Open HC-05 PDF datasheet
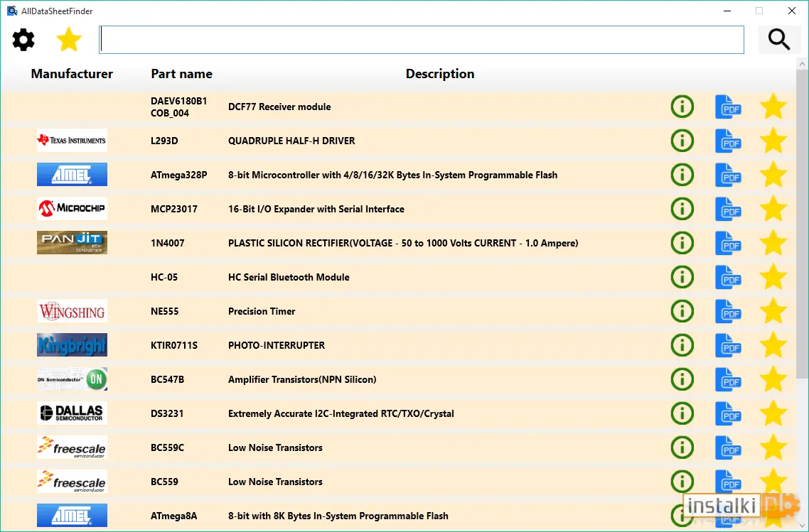Viewport: 809px width, 532px height. pos(728,277)
